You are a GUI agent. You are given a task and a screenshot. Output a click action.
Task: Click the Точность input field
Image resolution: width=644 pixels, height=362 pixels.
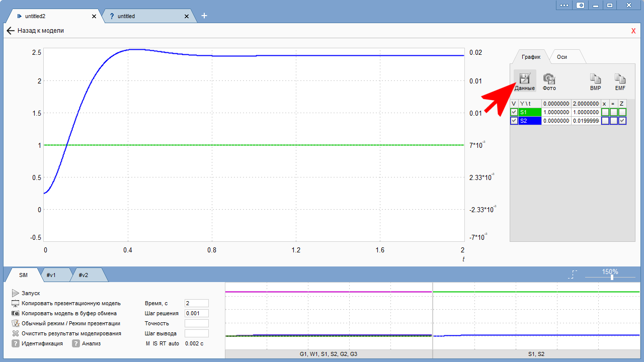click(196, 323)
